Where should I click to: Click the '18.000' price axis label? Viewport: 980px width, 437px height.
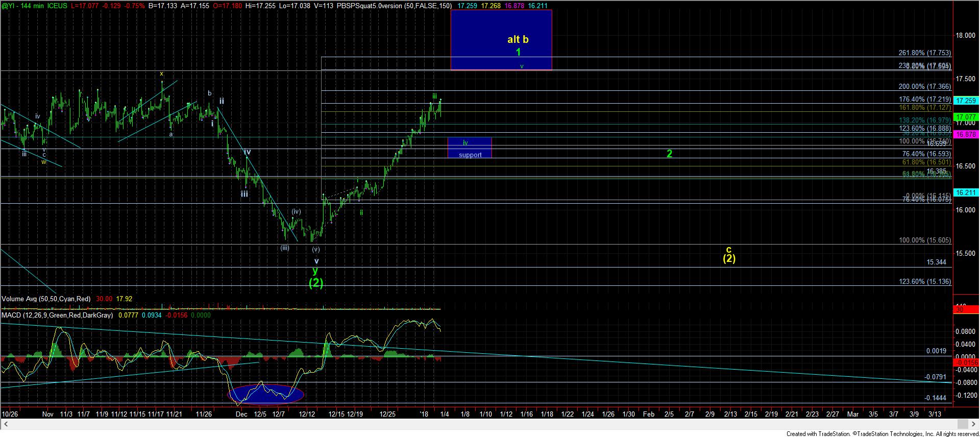(x=966, y=36)
